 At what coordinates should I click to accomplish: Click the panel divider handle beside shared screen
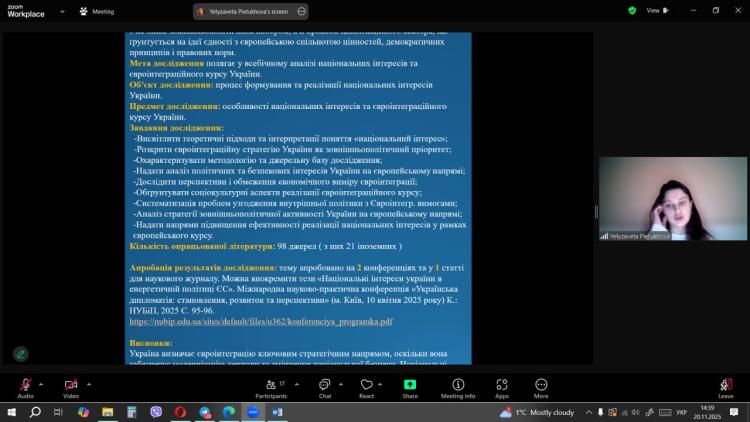click(x=596, y=212)
